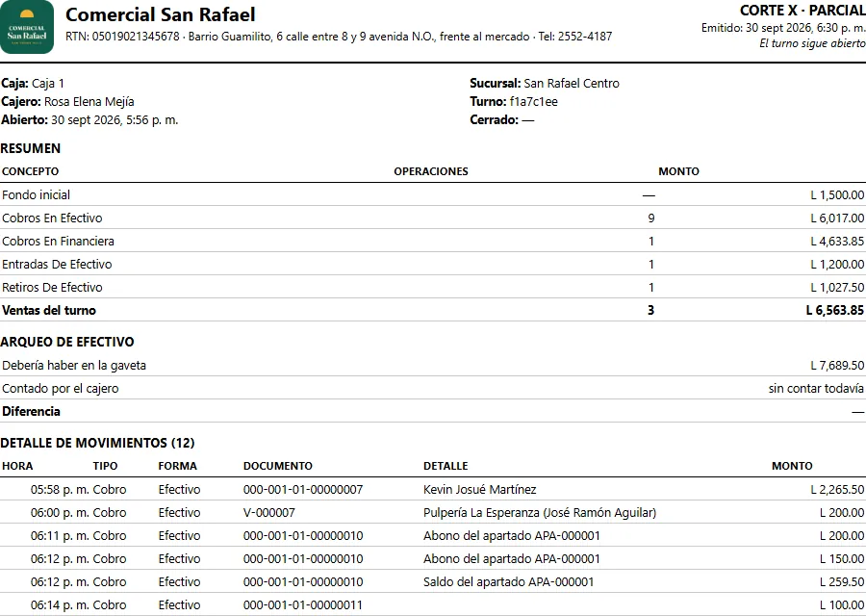Click the 05:58 p. m. movement time
This screenshot has width=866, height=616.
point(60,490)
